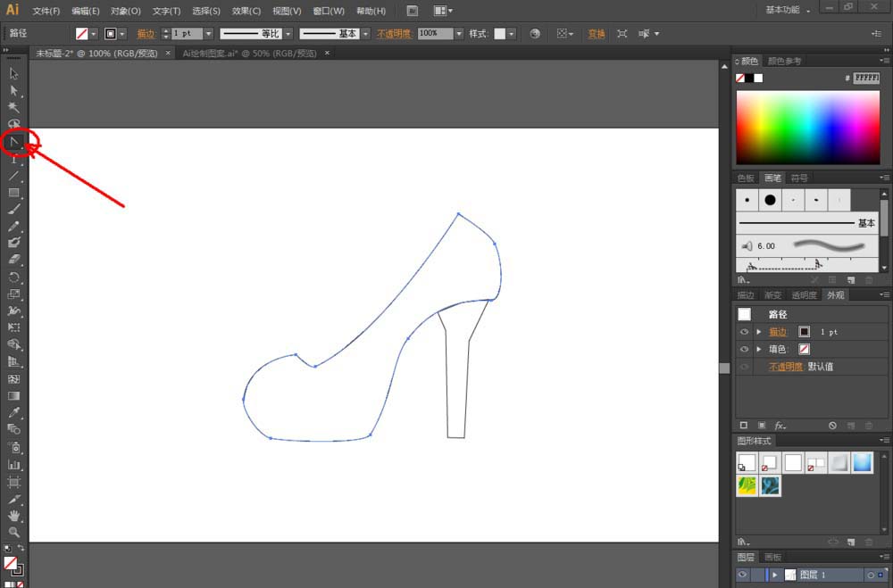The height and width of the screenshot is (588, 893).
Task: Click the 变换 transform link
Action: tap(596, 34)
